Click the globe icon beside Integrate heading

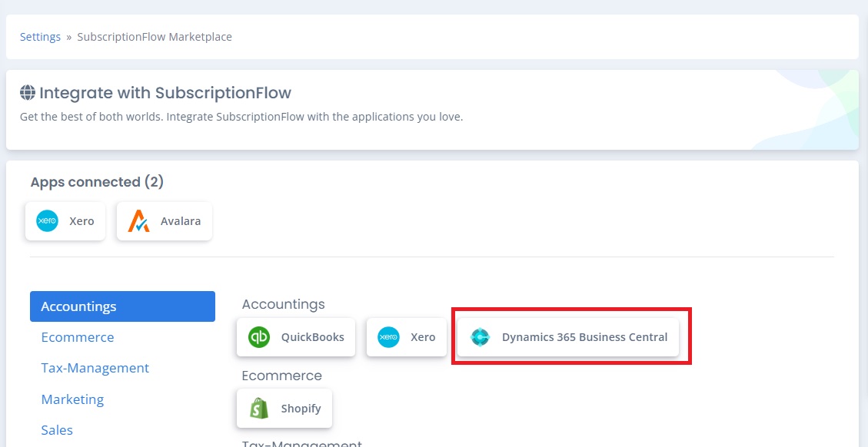pyautogui.click(x=27, y=92)
